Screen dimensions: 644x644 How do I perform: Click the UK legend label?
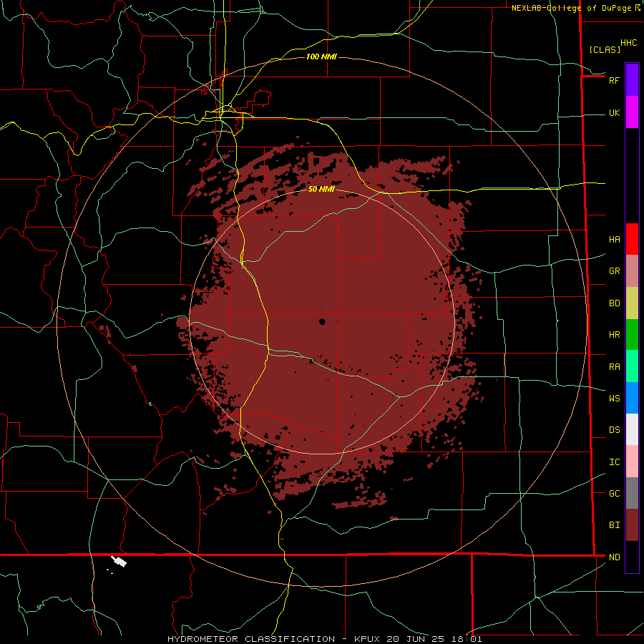(614, 113)
